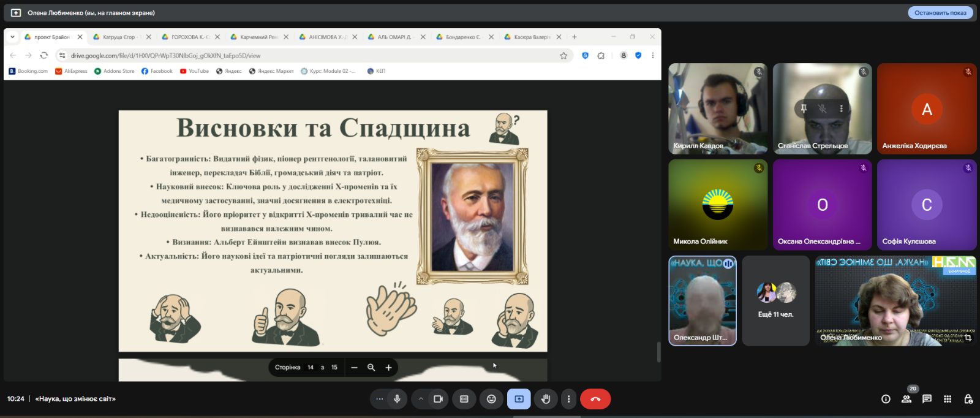Expand video options chevron beside camera
Viewport: 980px width, 418px height.
coord(421,399)
